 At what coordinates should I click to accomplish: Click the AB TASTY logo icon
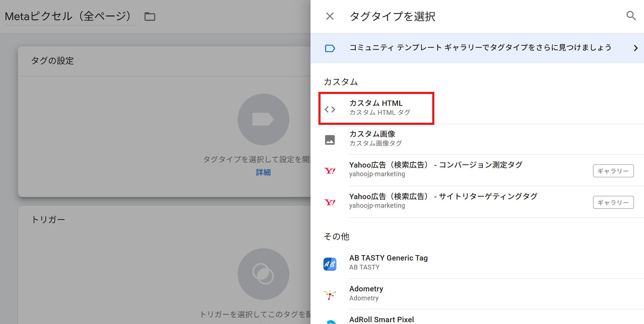pyautogui.click(x=330, y=264)
